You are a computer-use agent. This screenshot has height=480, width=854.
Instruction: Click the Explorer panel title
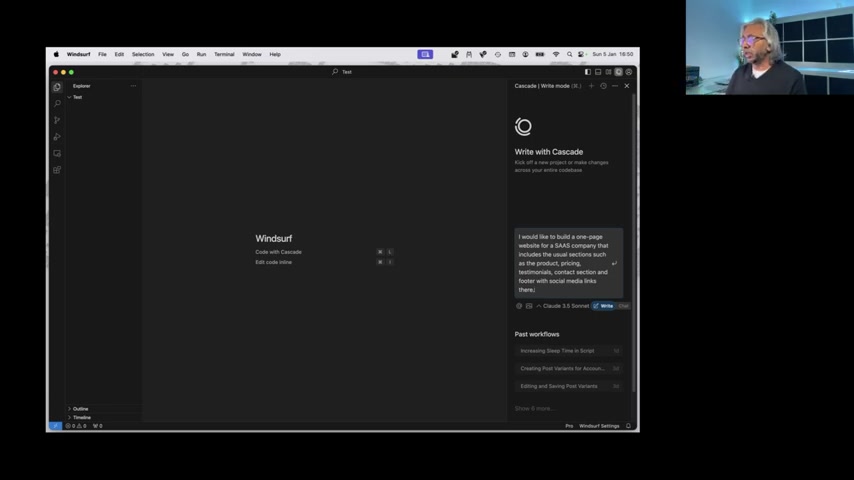pos(82,86)
